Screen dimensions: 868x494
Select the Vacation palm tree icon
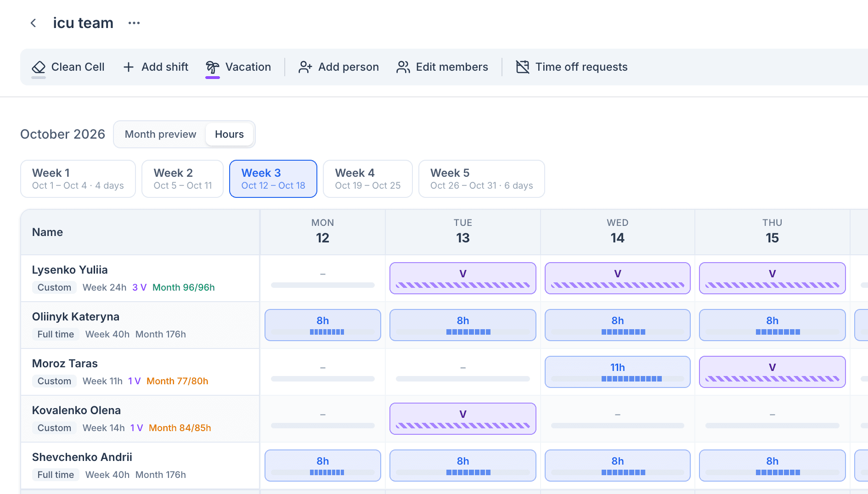click(212, 67)
